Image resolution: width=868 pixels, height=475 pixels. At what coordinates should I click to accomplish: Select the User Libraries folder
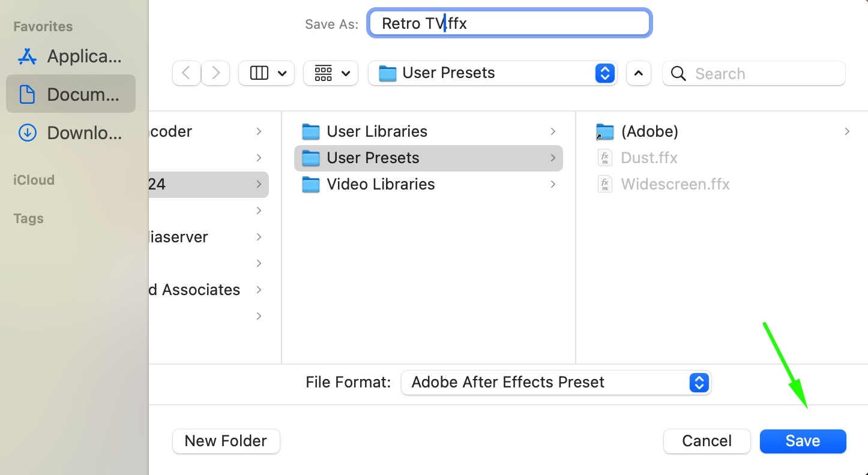click(429, 131)
